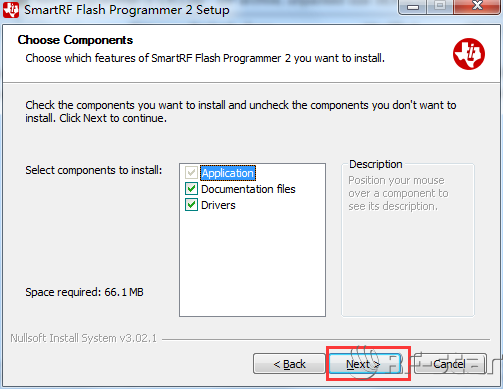Uncheck the Documentation files checkbox
The image size is (503, 389).
(191, 189)
